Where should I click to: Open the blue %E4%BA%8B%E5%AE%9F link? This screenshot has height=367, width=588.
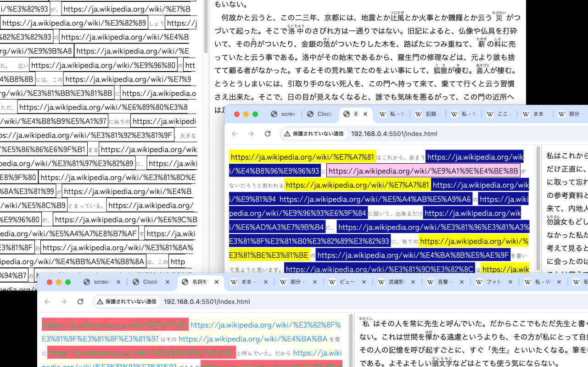pyautogui.click(x=413, y=255)
